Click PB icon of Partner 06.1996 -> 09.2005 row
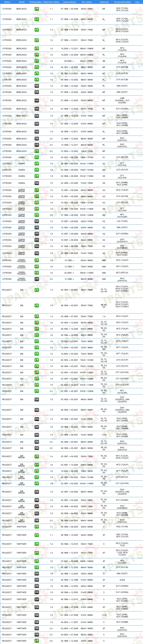 pos(37,527)
